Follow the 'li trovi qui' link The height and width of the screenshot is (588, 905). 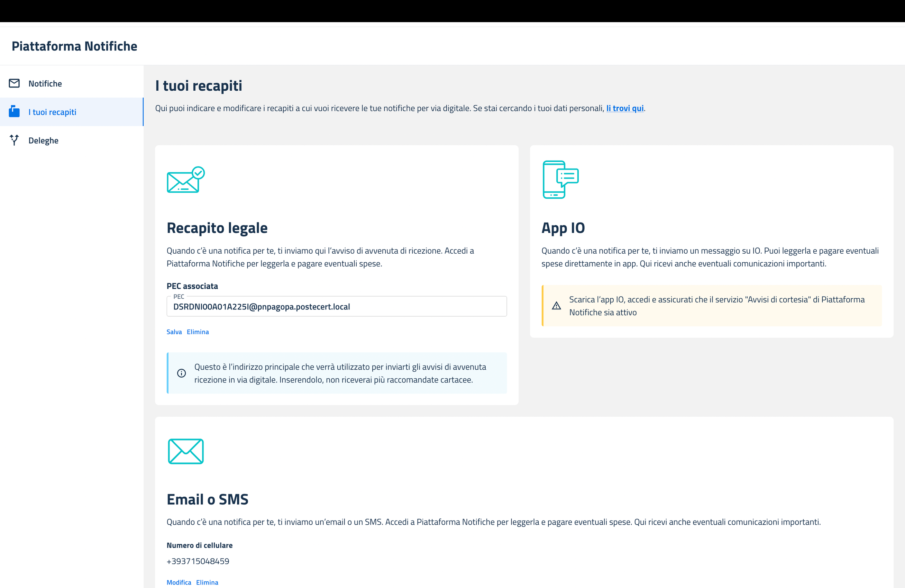point(624,108)
